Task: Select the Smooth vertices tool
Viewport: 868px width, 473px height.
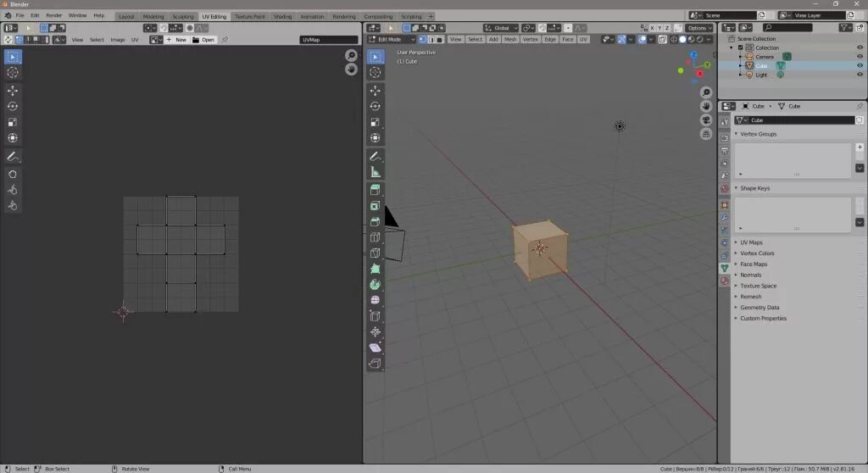Action: tap(376, 300)
